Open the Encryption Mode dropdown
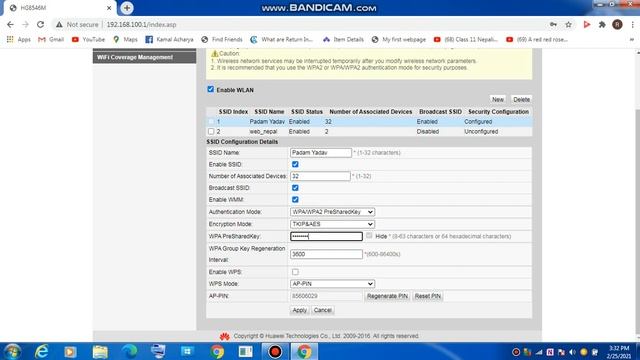Image resolution: width=640 pixels, height=360 pixels. (332, 224)
